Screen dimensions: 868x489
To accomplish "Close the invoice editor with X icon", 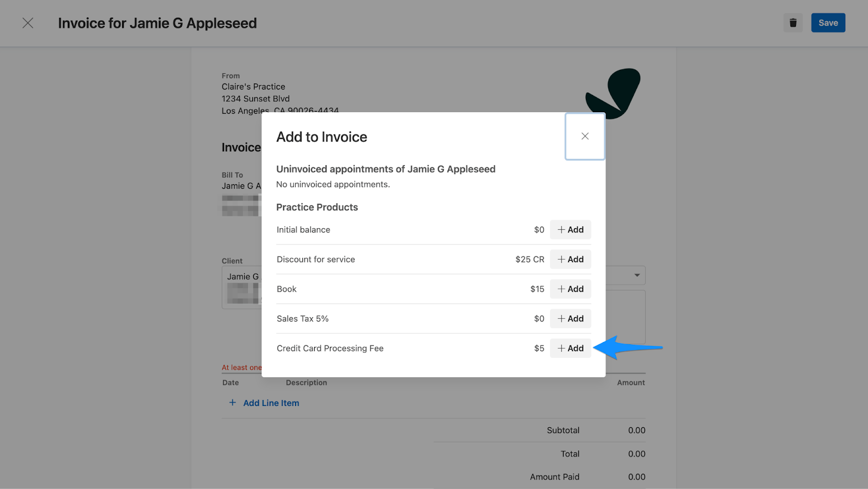I will coord(28,23).
